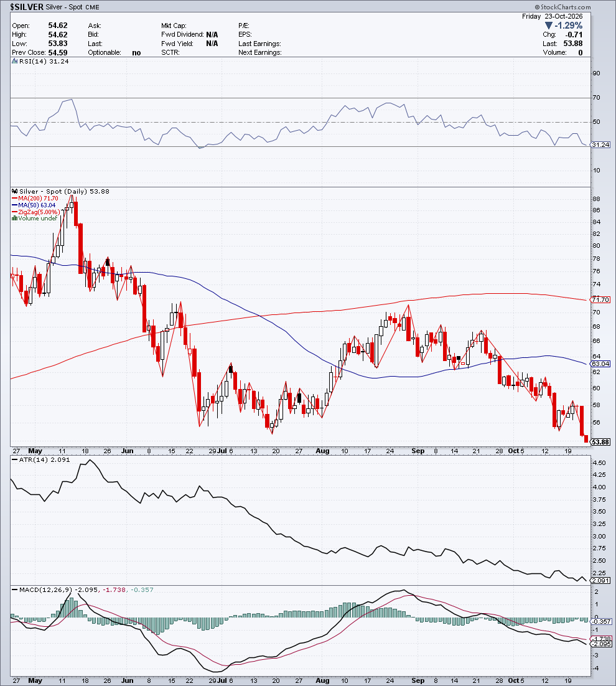This screenshot has height=686, width=616.
Task: Click the 'Jul 6' label below the MACD panel
Action: [225, 681]
